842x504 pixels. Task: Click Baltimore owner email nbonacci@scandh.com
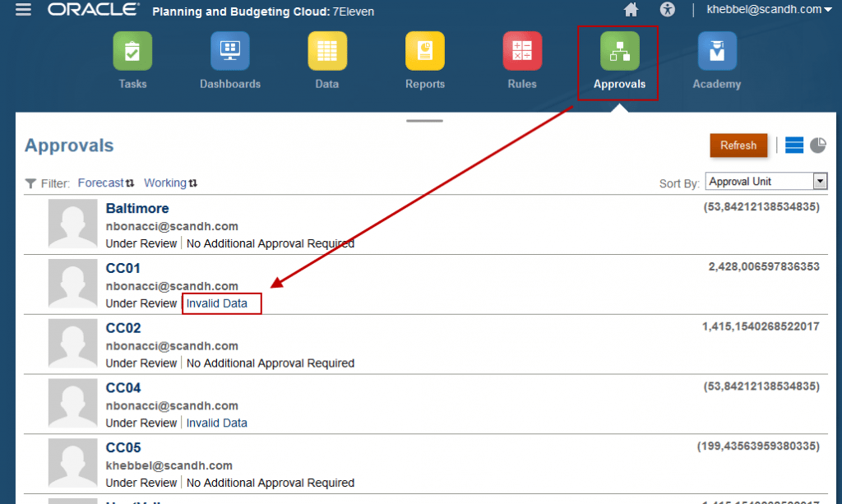click(172, 226)
